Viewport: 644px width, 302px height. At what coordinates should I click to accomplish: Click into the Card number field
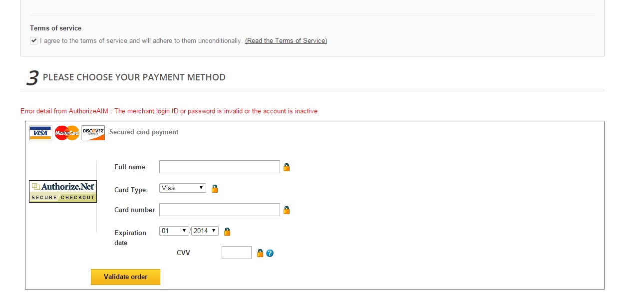(219, 210)
